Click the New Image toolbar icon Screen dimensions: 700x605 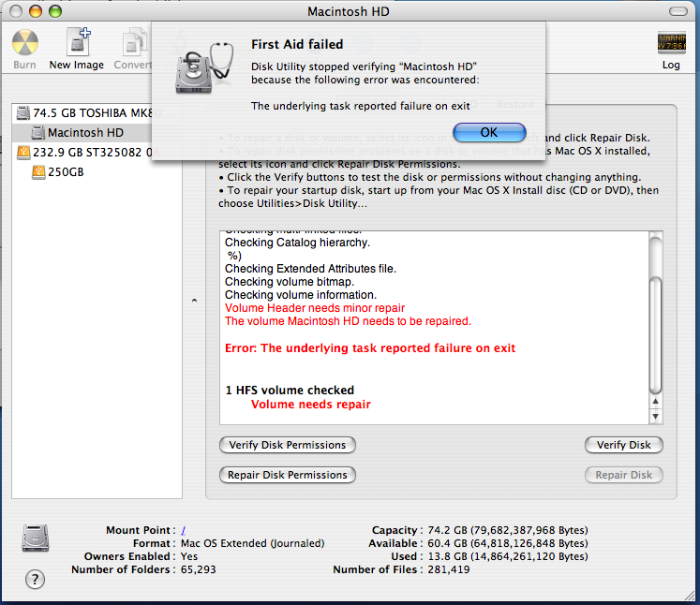[x=78, y=41]
